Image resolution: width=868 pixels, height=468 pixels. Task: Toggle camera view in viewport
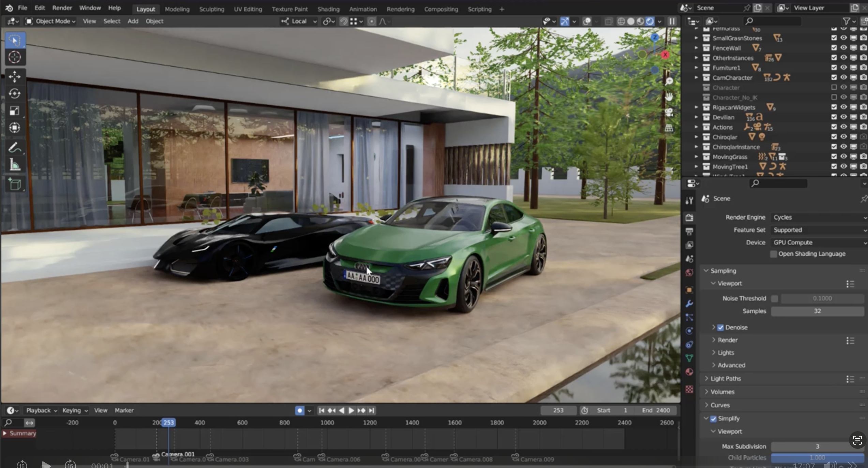coord(669,112)
